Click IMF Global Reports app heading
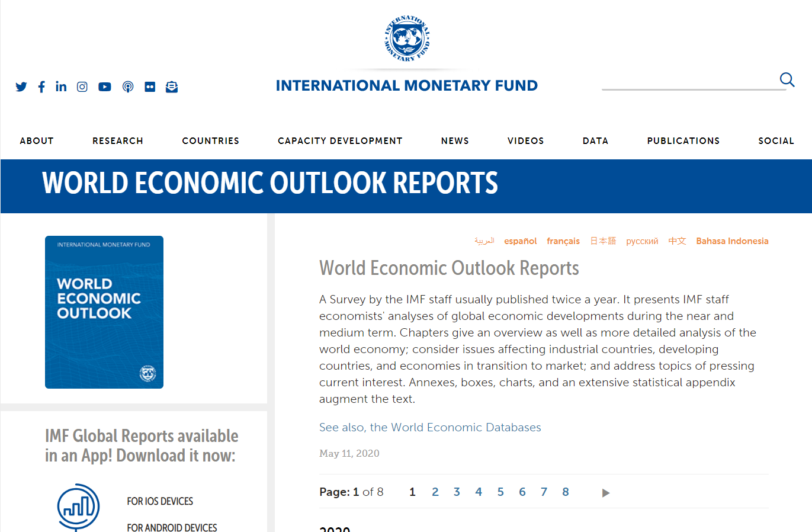The image size is (812, 532). [142, 446]
